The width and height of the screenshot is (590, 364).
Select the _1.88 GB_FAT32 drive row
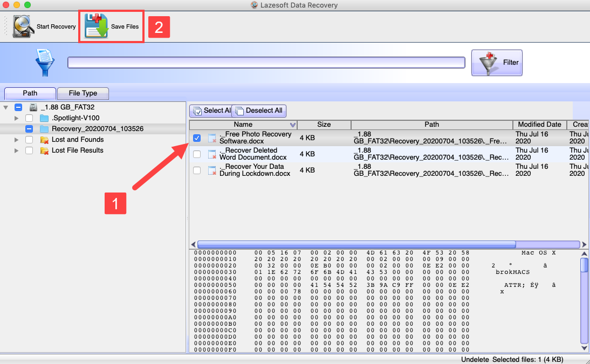93,107
